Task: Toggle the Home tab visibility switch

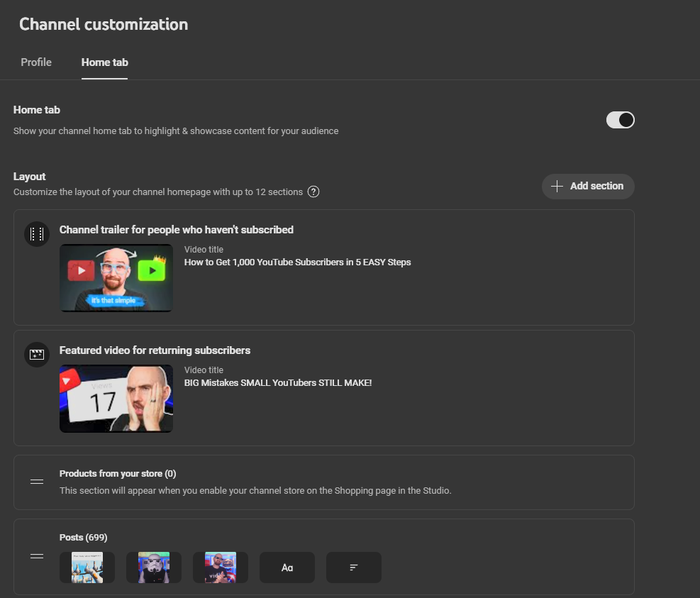Action: coord(620,120)
